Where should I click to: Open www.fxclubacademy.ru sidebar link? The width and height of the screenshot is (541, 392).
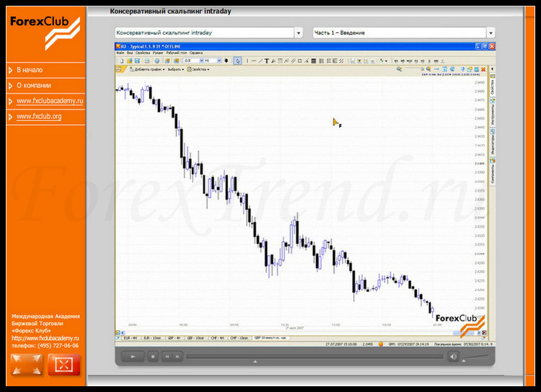click(x=50, y=101)
